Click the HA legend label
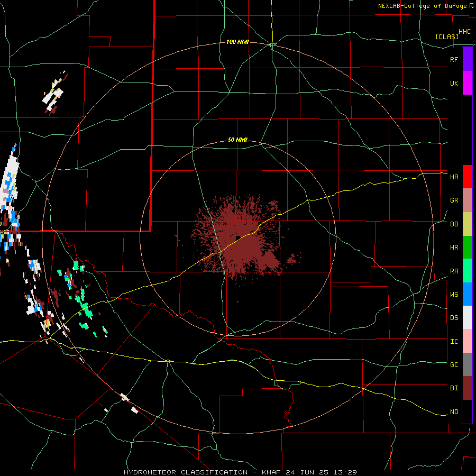 coord(454,177)
